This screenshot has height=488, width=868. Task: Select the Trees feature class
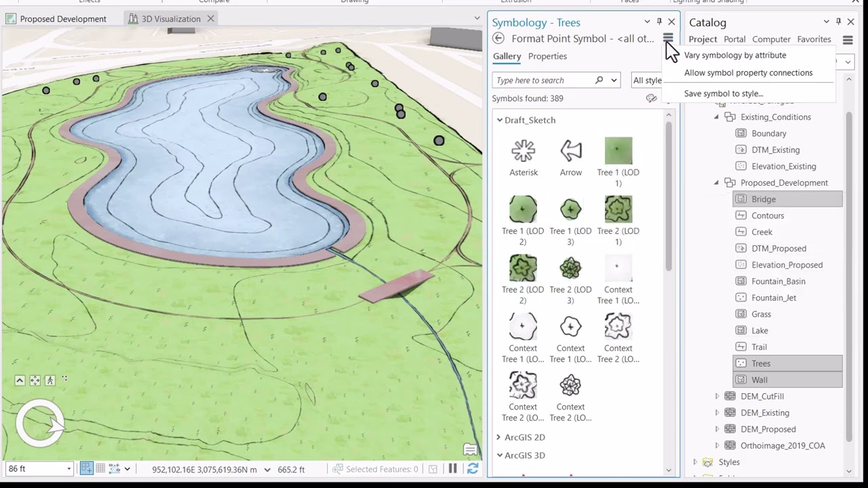(x=787, y=363)
